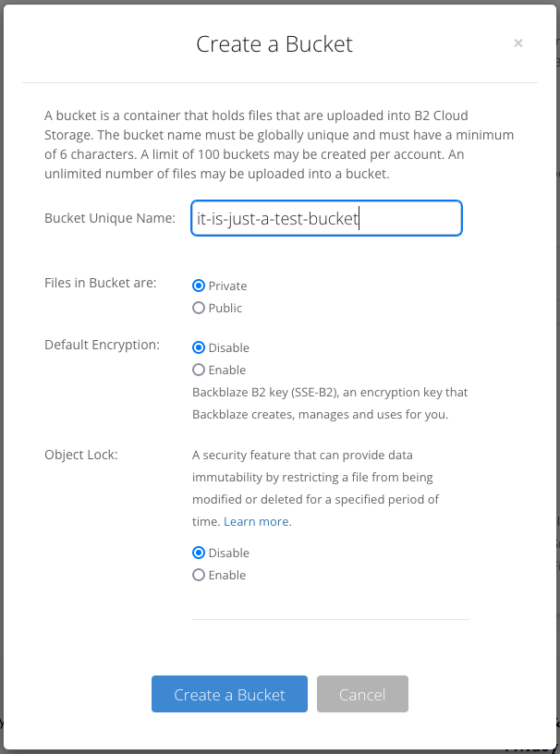
Task: Make the bucket Public
Action: tap(199, 308)
